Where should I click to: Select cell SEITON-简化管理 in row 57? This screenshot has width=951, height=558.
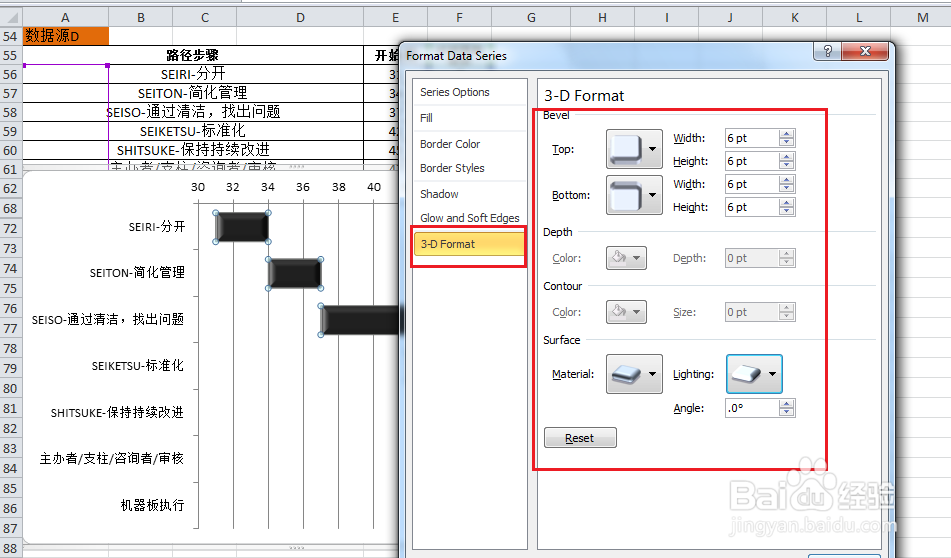pos(193,93)
